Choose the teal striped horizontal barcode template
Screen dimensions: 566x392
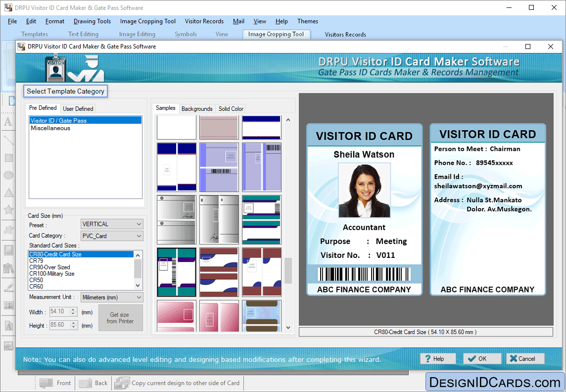(x=262, y=220)
